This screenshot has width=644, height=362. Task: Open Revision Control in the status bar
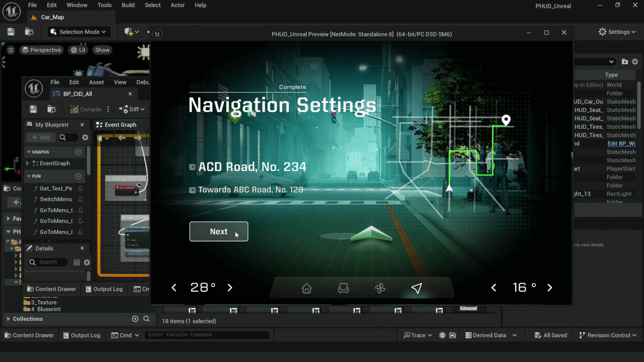607,335
